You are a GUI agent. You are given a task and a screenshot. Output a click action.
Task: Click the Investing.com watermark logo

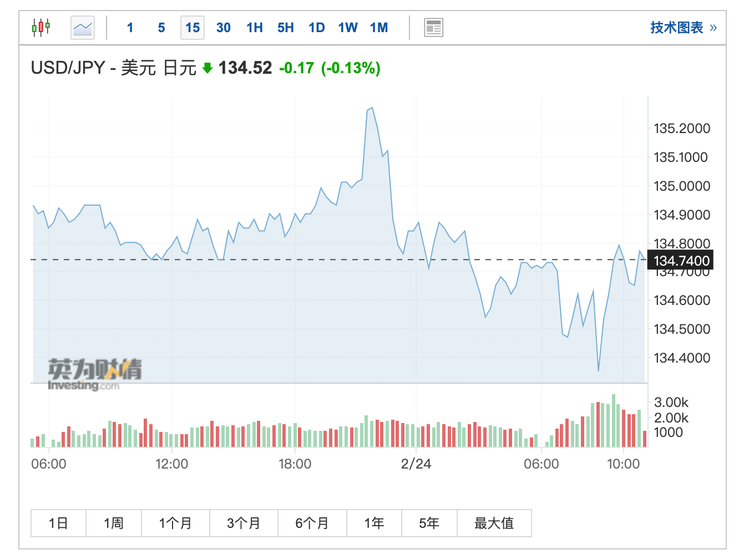[94, 375]
